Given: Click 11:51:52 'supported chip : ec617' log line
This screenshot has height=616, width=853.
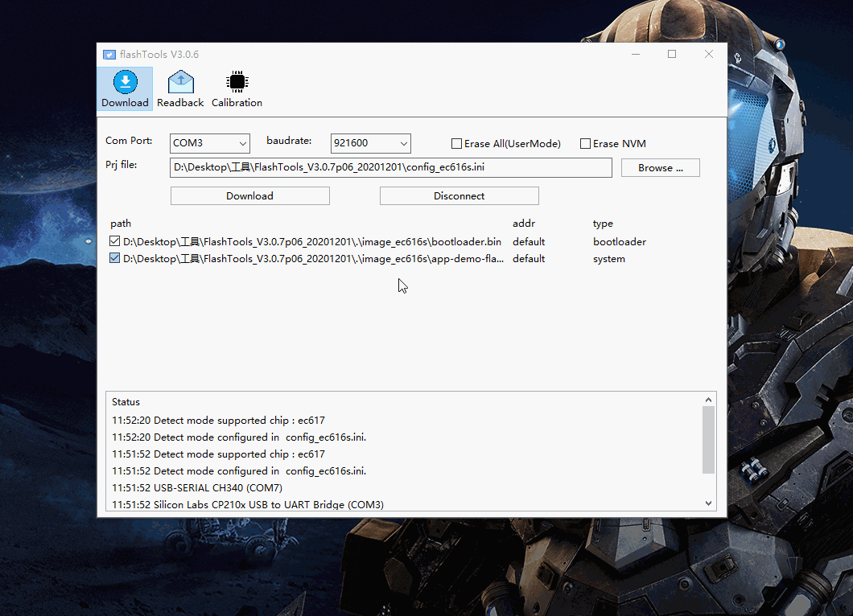Looking at the screenshot, I should point(218,454).
